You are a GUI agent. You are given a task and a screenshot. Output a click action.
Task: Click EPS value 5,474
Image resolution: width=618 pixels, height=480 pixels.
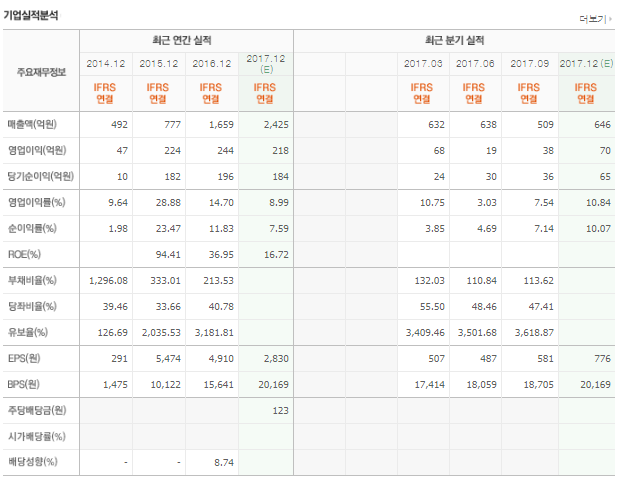coord(168,359)
